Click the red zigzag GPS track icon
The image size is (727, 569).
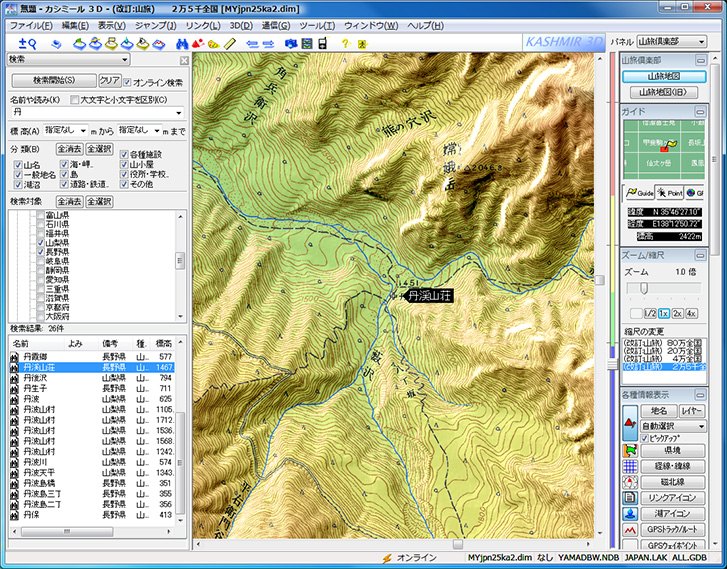pos(630,529)
